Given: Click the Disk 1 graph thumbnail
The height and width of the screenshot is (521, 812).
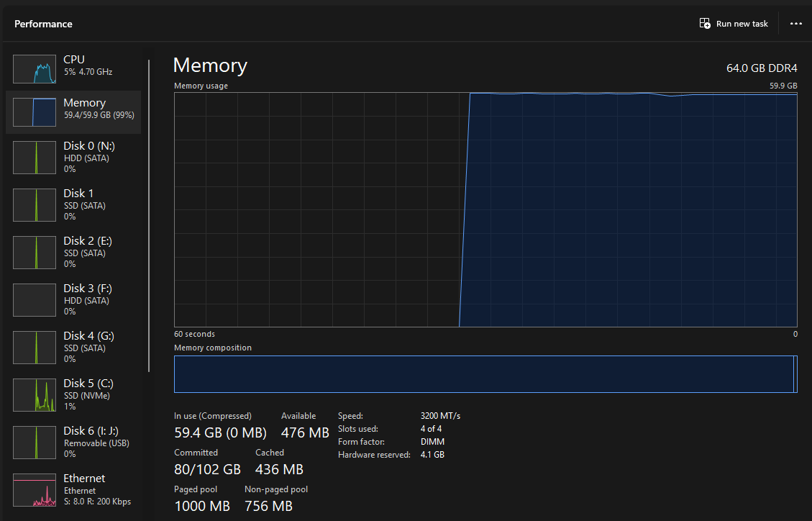Looking at the screenshot, I should 35,205.
